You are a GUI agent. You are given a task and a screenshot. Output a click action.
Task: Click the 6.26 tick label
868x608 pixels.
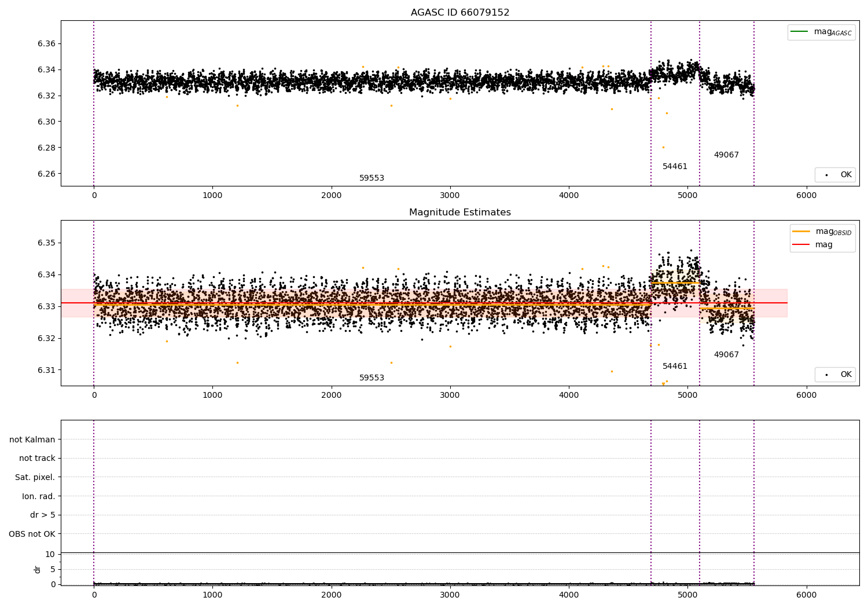(x=46, y=174)
